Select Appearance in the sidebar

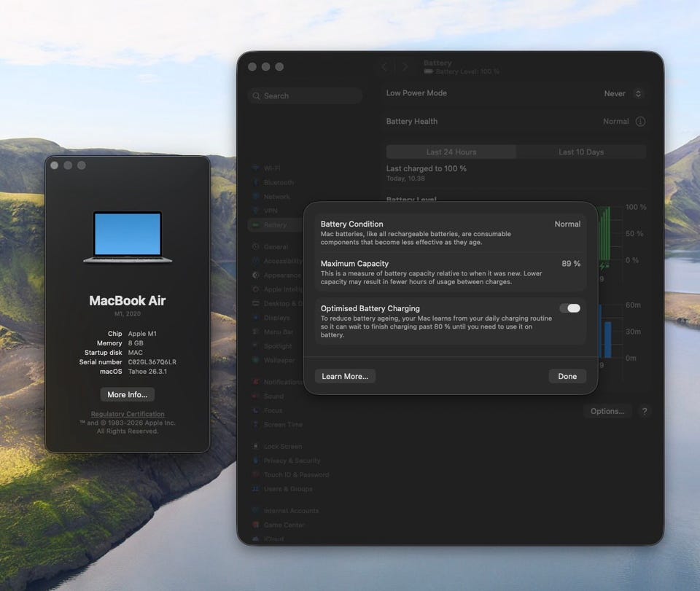[276, 275]
